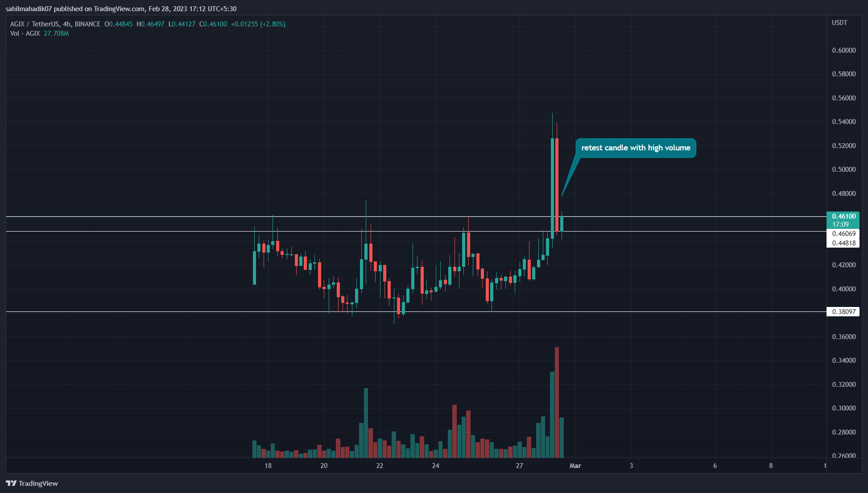Click the 0.56000 price axis tick
This screenshot has height=493, width=868.
coord(844,98)
